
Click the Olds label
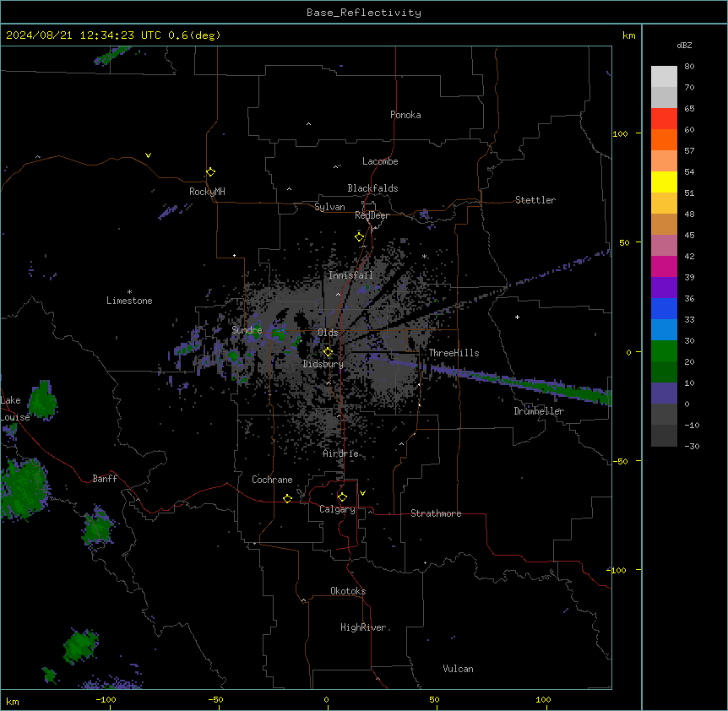[328, 333]
